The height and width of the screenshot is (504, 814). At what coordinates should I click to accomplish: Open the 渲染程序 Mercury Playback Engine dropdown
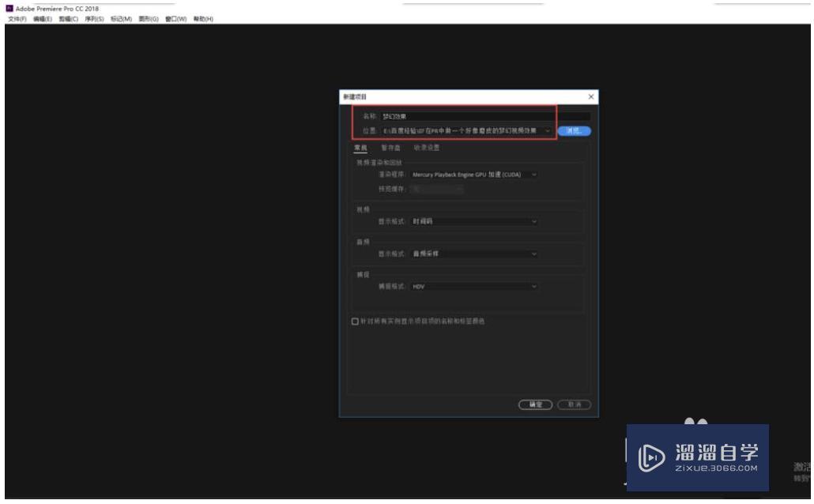pyautogui.click(x=474, y=175)
